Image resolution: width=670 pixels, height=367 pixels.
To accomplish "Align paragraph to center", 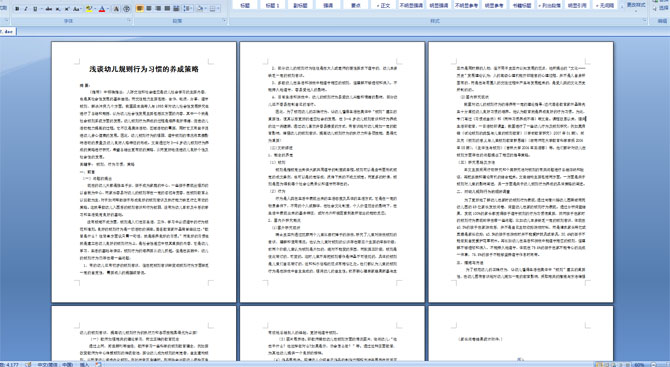I will point(149,9).
